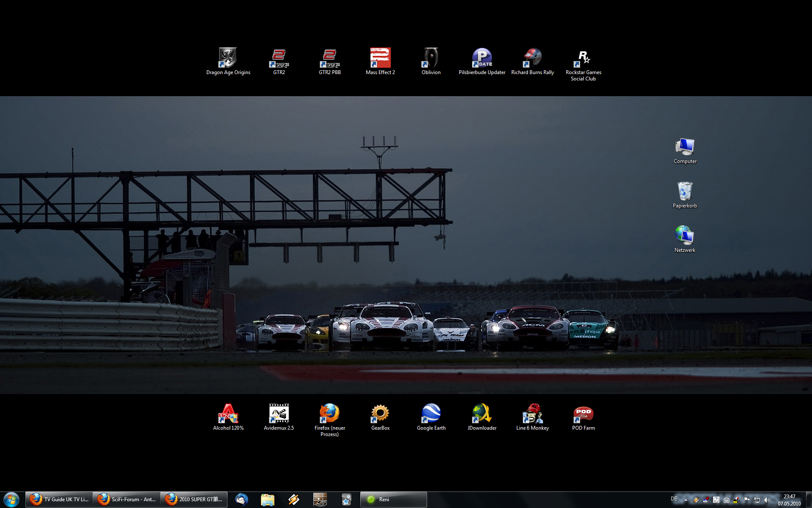
Task: Click the Netzwerk desktop icon
Action: pos(685,236)
